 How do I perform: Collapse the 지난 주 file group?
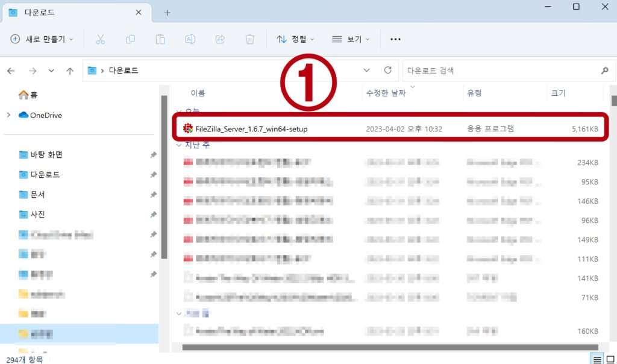(179, 145)
